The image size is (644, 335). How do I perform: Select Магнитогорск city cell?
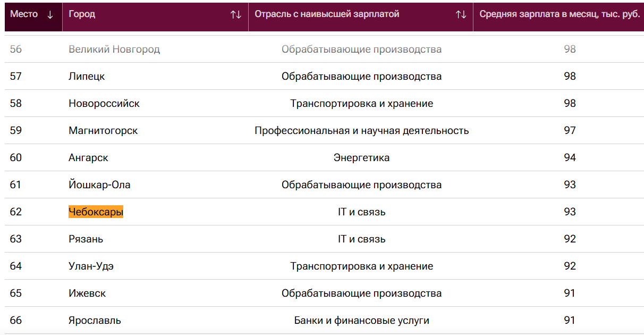click(x=103, y=131)
